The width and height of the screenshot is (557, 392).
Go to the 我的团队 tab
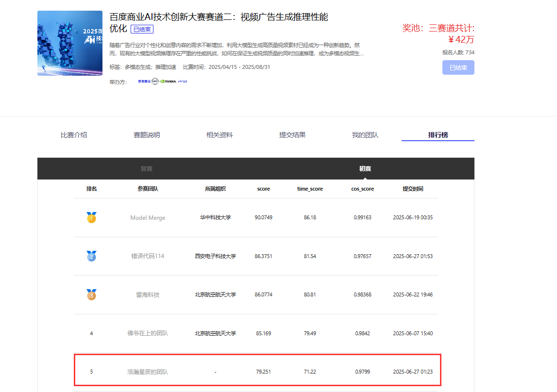click(365, 135)
